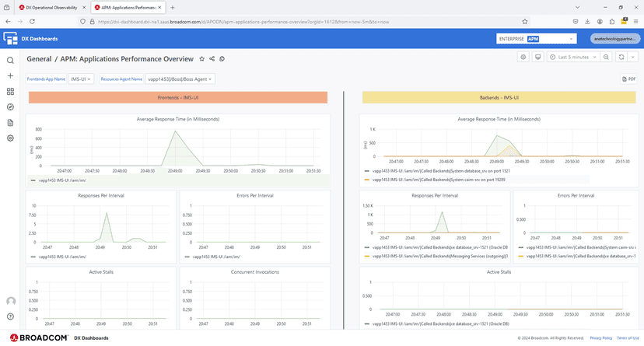This screenshot has width=644, height=346.
Task: Star the dashboard as favorite
Action: click(x=202, y=58)
